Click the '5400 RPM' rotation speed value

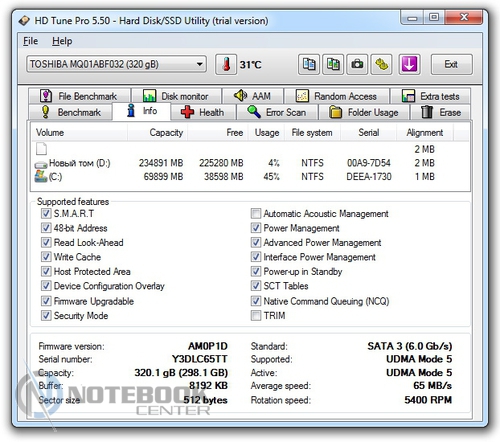click(x=428, y=400)
